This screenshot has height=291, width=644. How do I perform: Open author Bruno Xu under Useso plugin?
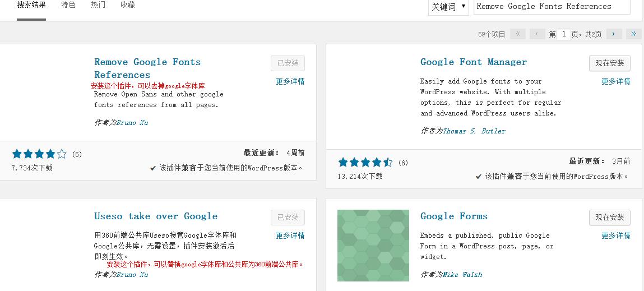[132, 274]
